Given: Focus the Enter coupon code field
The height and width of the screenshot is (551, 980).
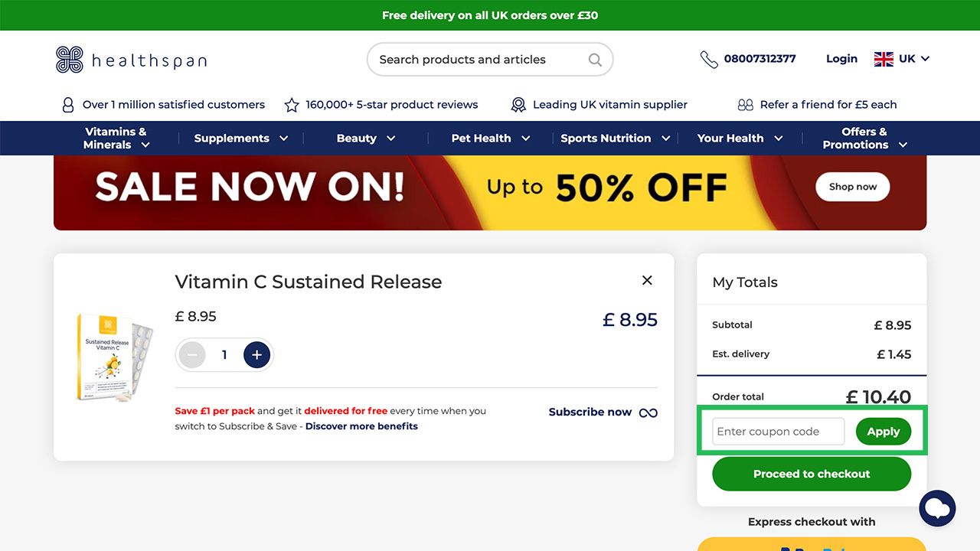Looking at the screenshot, I should (778, 432).
